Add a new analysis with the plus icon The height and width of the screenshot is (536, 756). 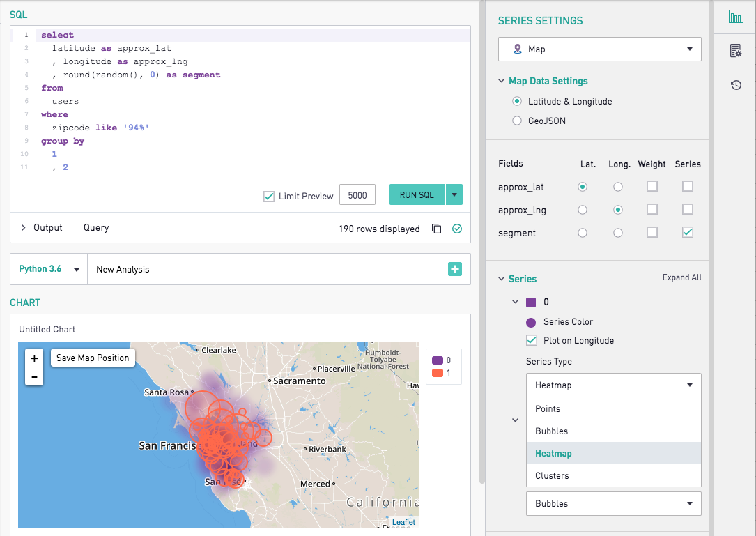[455, 268]
